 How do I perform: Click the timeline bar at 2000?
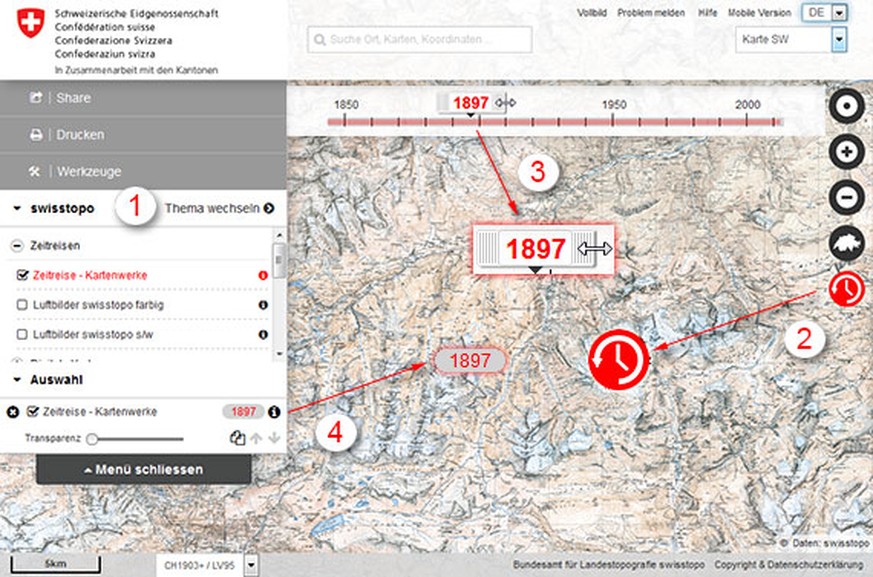747,121
